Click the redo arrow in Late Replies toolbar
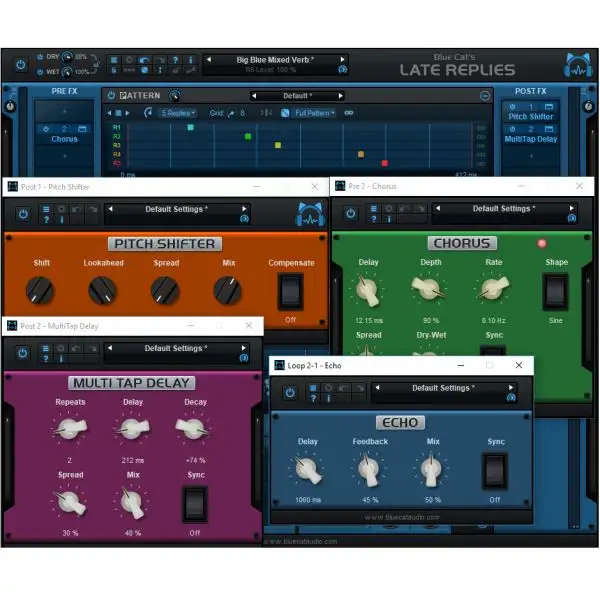The image size is (600, 600). tap(160, 60)
